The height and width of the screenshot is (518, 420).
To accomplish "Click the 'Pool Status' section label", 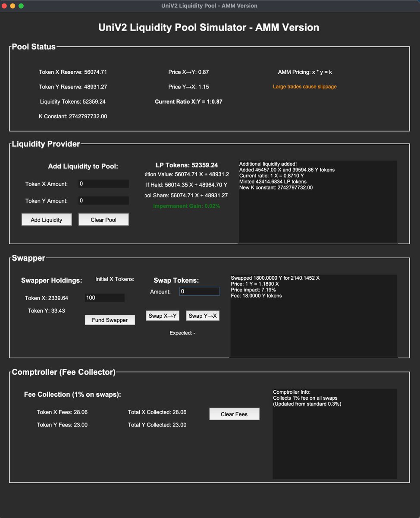I will 34,47.
